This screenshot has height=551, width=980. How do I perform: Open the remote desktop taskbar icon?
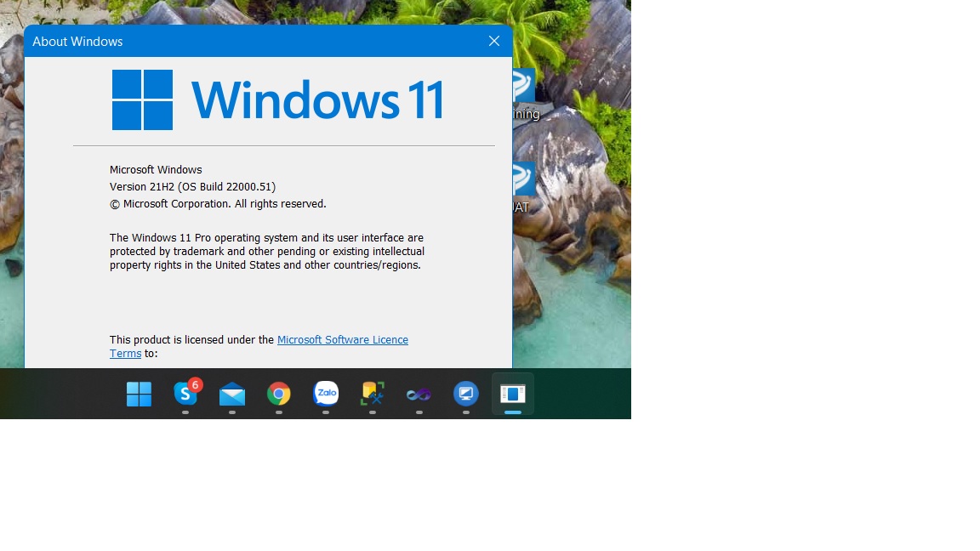(465, 395)
